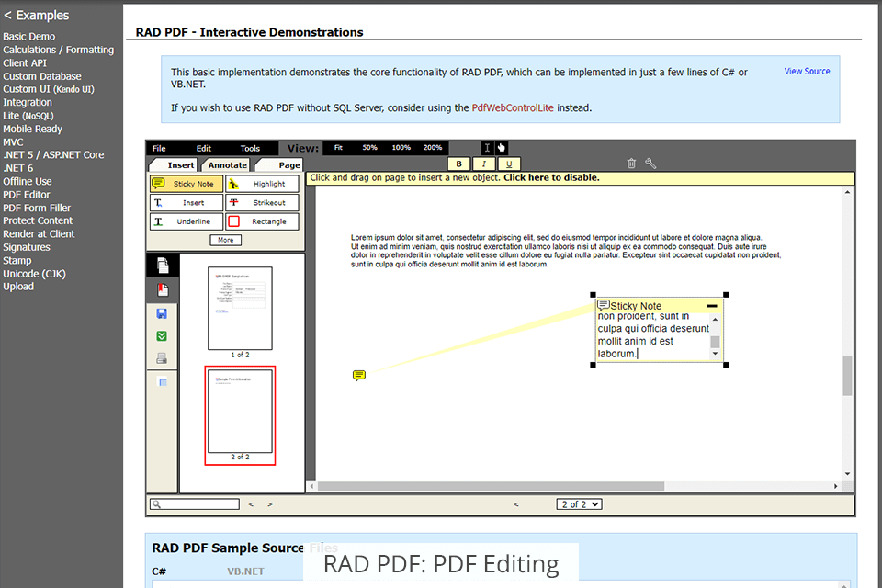Open object properties wrench icon
This screenshot has height=588, width=882.
point(650,164)
